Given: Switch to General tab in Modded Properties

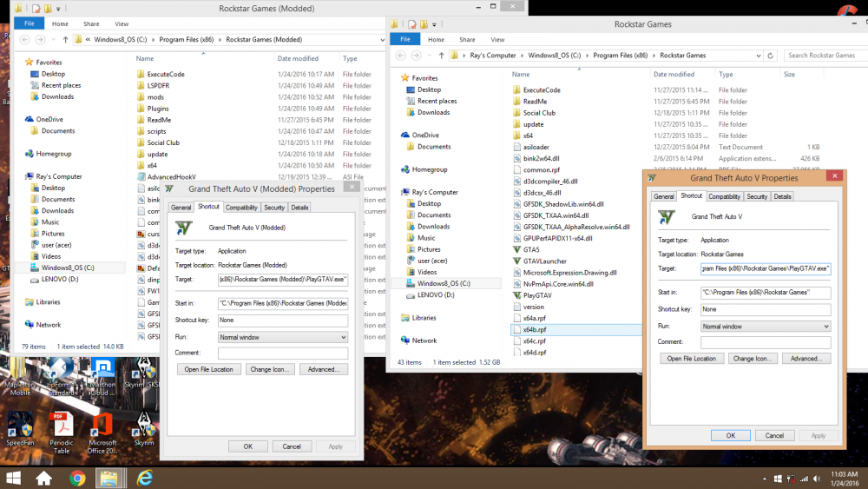Looking at the screenshot, I should [x=181, y=208].
